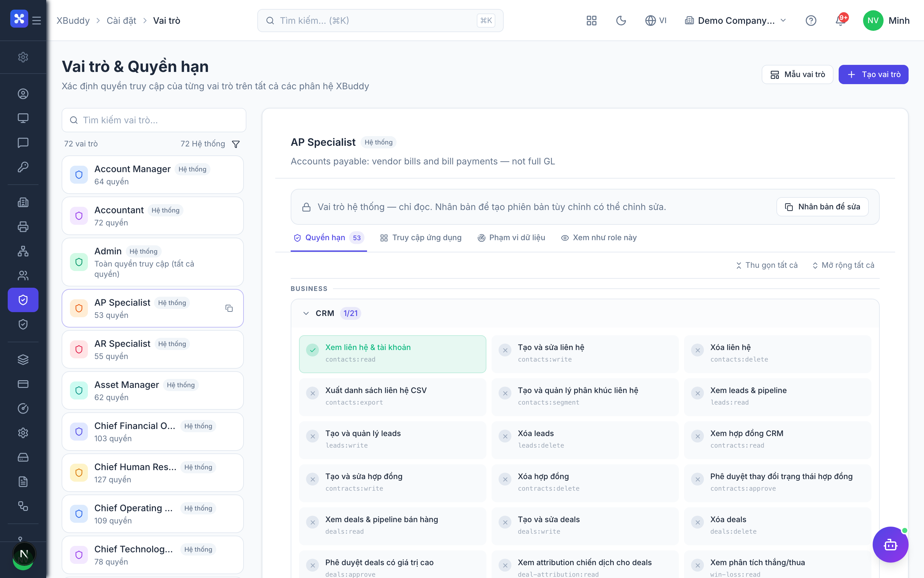Click the 'Mẫu vai trò' button
The height and width of the screenshot is (578, 924).
[x=797, y=74]
